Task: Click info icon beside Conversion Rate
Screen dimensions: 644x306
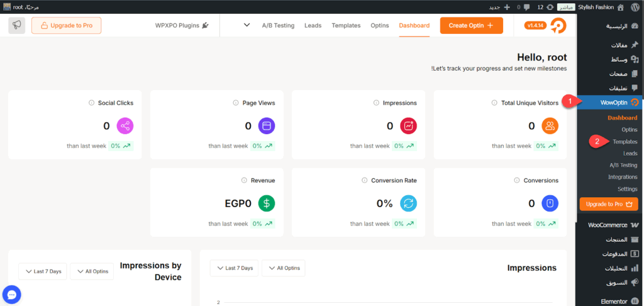Action: click(365, 181)
